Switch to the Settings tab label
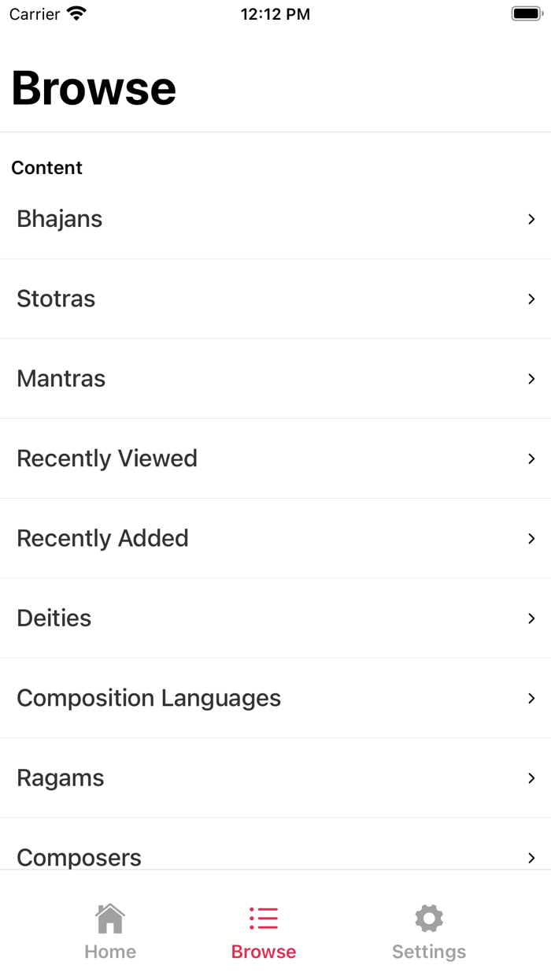551x980 pixels. click(429, 952)
